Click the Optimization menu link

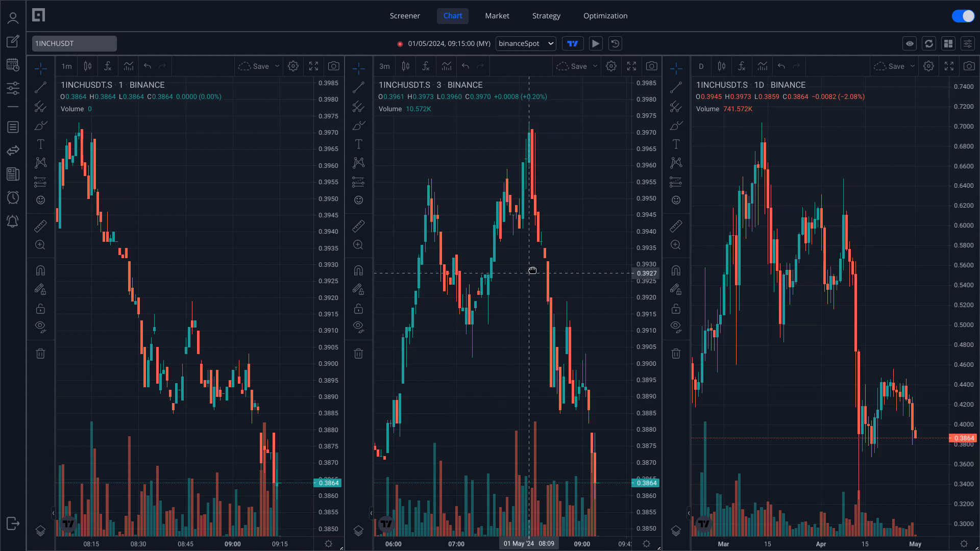click(605, 16)
